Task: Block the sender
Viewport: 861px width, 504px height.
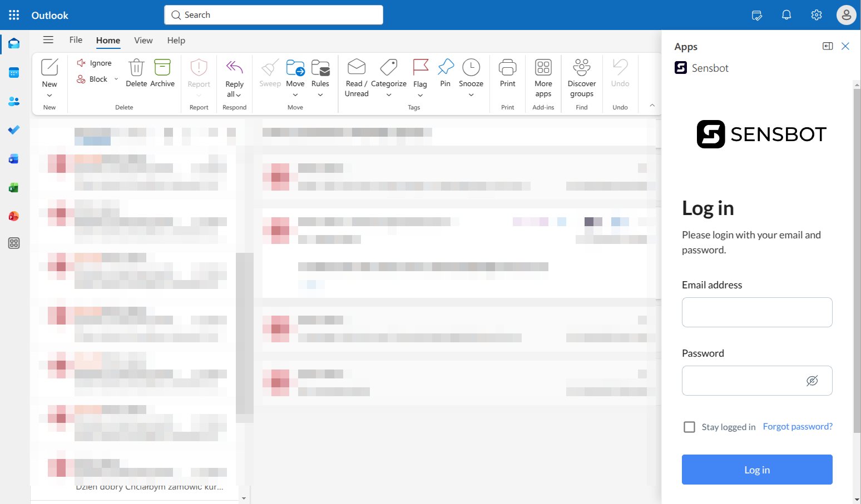Action: pyautogui.click(x=92, y=79)
